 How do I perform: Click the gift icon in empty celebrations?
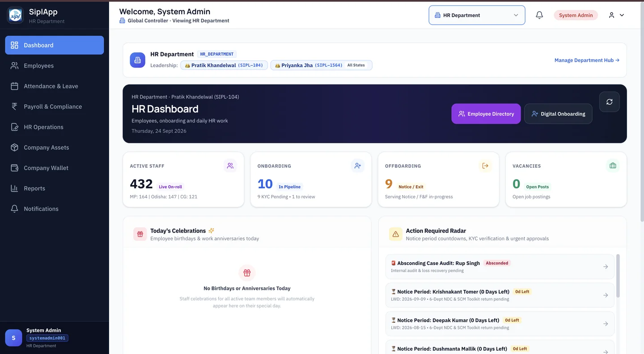(247, 273)
